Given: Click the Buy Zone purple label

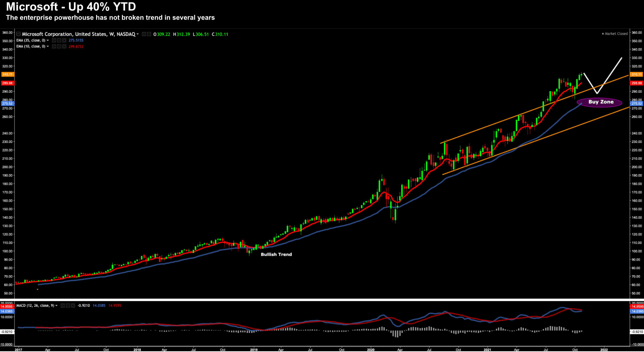Looking at the screenshot, I should pyautogui.click(x=601, y=102).
